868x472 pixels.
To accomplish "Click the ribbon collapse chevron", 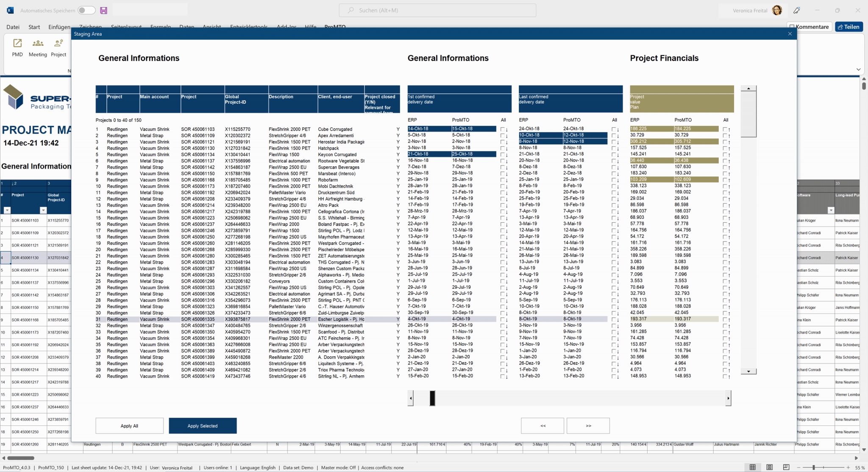I will (858, 70).
